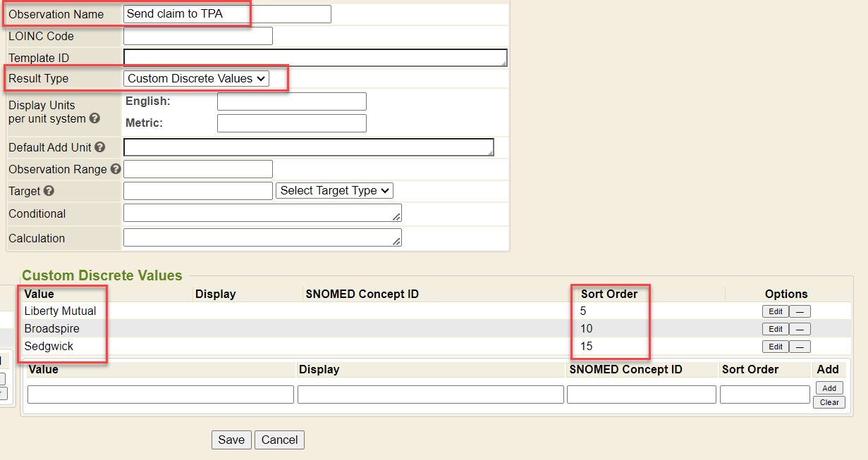Click the Metric display units field
The height and width of the screenshot is (460, 868).
[291, 123]
